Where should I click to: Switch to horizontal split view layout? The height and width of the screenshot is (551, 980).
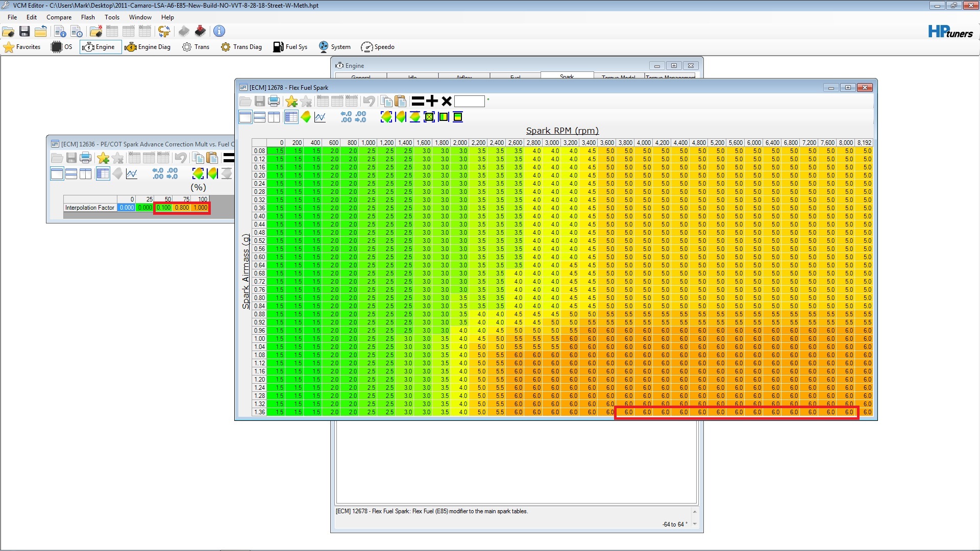click(x=259, y=117)
